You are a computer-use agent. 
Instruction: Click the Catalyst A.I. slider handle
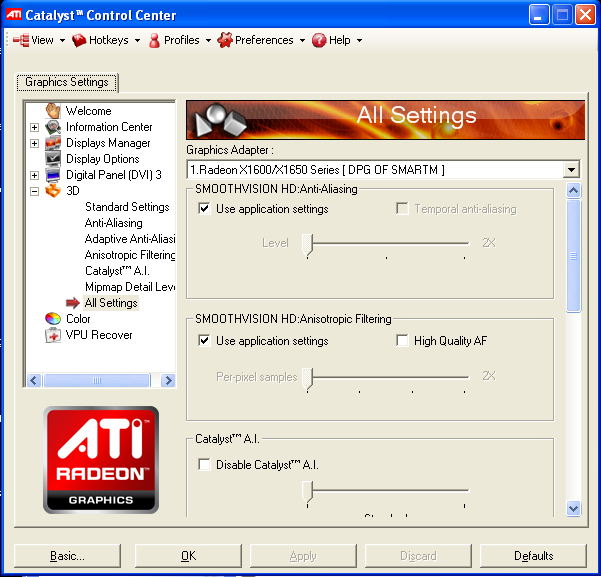point(309,490)
